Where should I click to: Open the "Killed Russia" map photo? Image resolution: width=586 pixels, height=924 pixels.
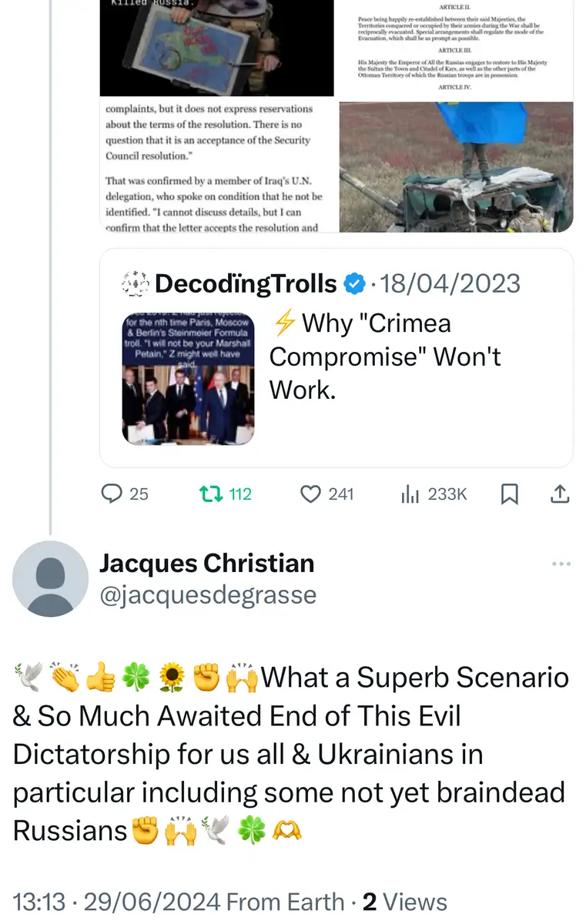coord(216,48)
